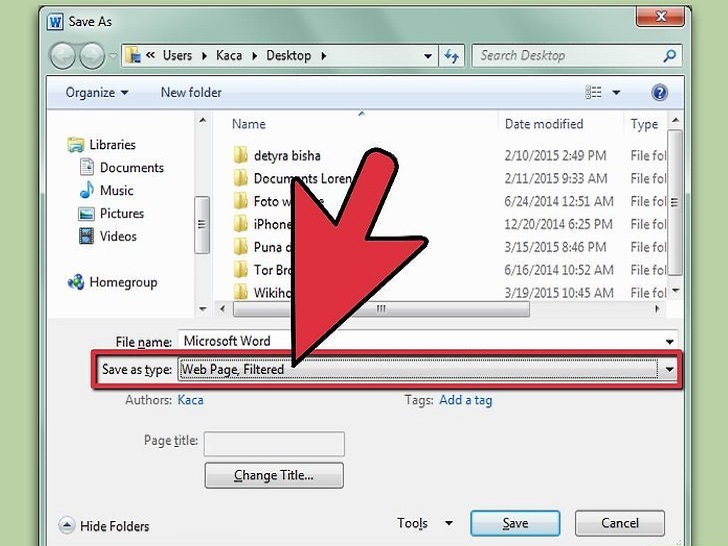
Task: Click the horizontal scrollbar in file list
Action: coord(381,309)
